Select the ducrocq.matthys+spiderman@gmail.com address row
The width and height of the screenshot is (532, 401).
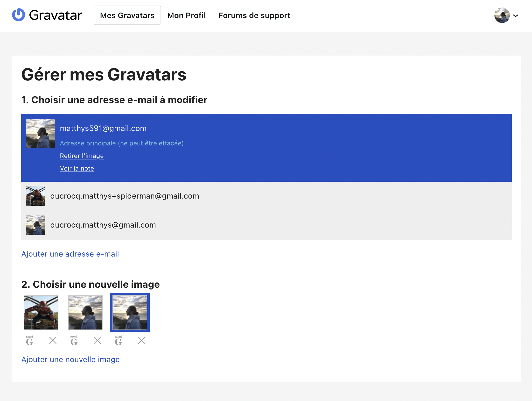(125, 196)
